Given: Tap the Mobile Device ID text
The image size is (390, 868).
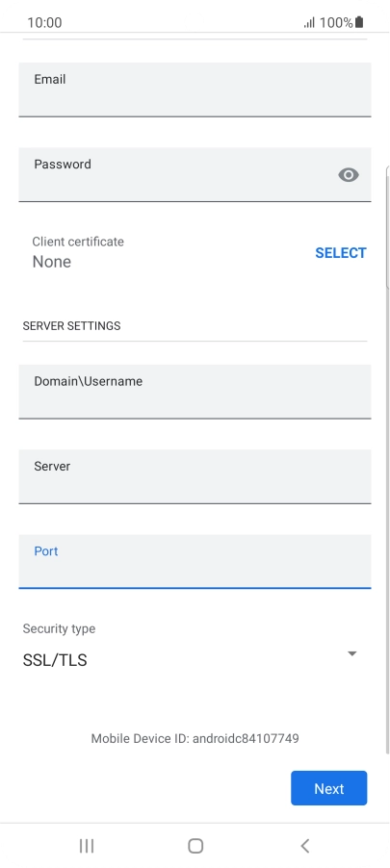Looking at the screenshot, I should (195, 738).
